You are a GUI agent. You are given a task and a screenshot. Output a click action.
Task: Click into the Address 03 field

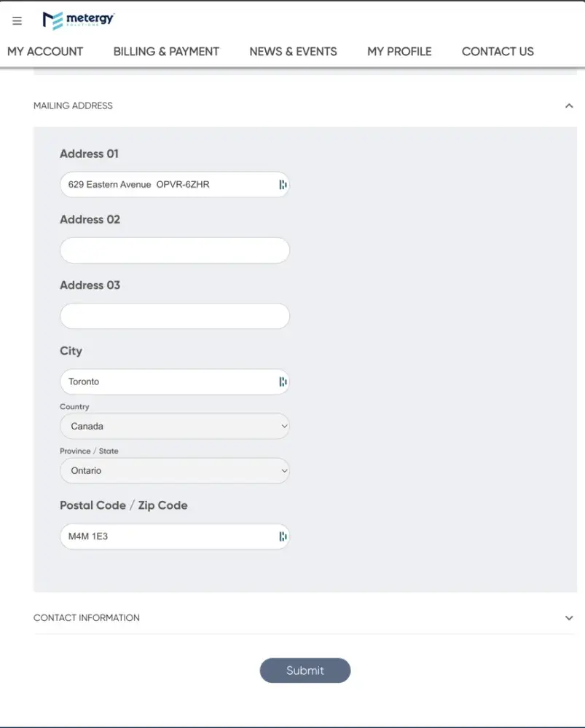click(x=174, y=316)
